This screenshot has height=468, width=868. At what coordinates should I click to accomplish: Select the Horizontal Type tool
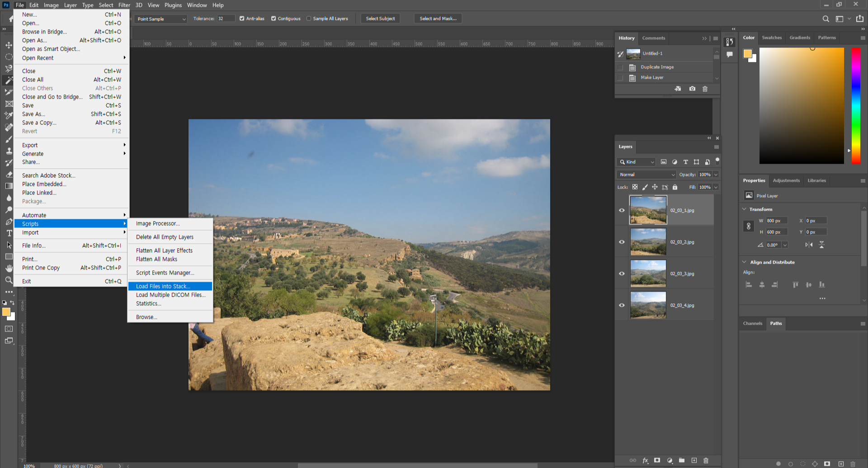pos(9,233)
